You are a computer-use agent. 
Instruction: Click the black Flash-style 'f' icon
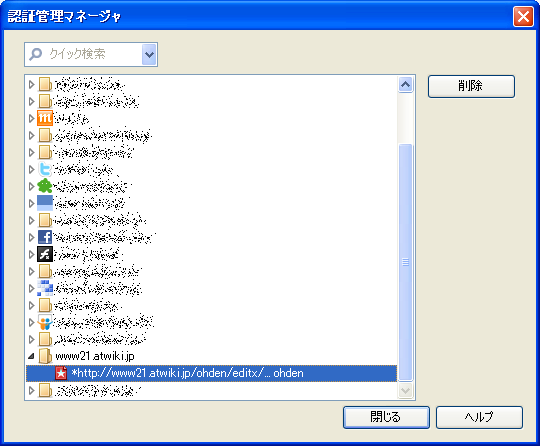tap(45, 254)
